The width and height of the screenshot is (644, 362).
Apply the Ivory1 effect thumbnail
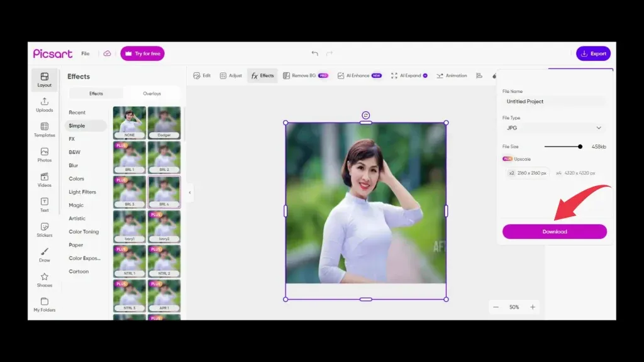click(130, 226)
